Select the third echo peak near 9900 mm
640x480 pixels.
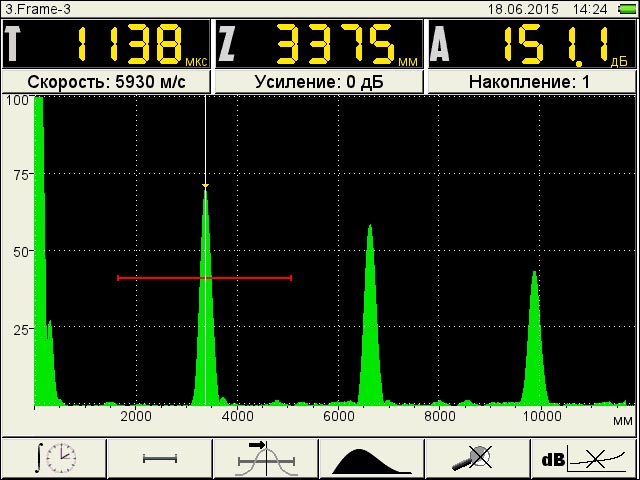click(535, 338)
